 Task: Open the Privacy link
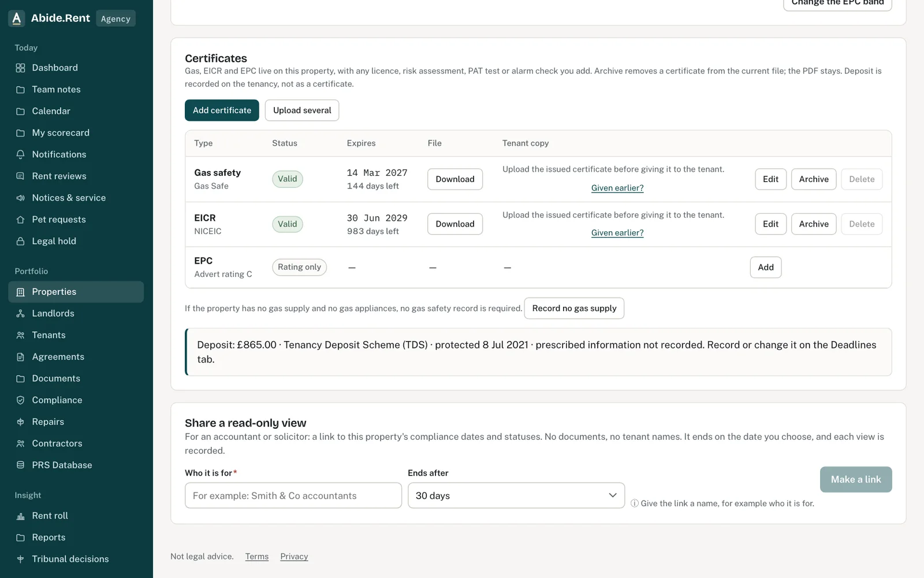pos(294,557)
